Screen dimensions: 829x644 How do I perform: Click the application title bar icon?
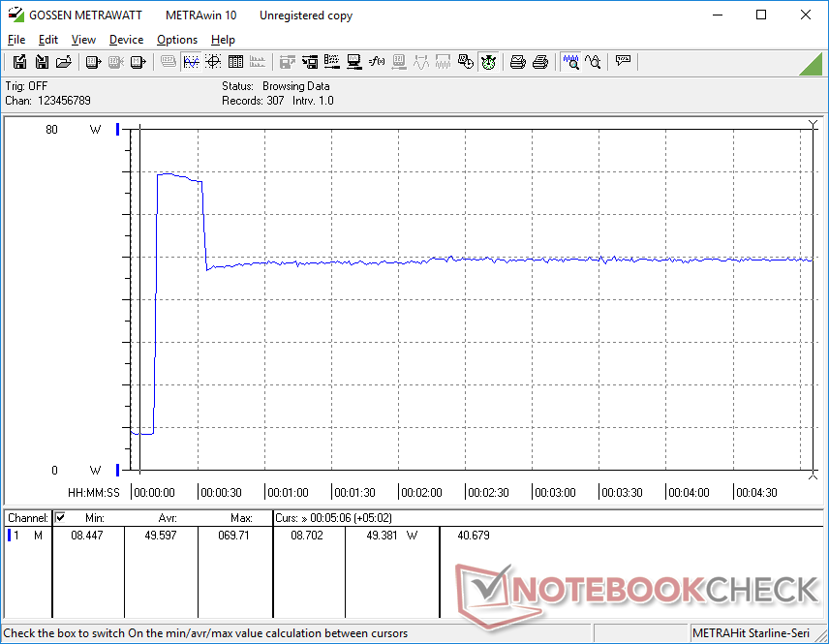tap(15, 15)
